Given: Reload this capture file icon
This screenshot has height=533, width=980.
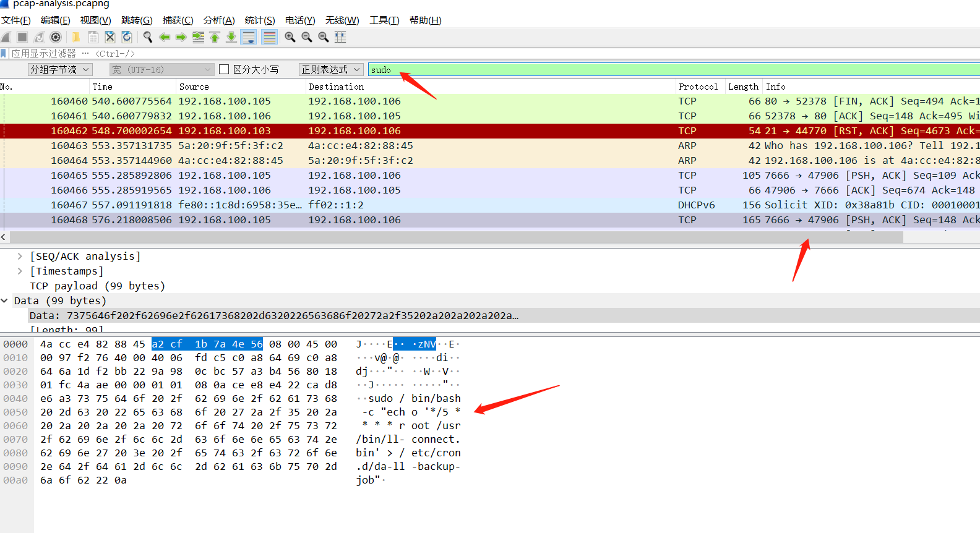Looking at the screenshot, I should pyautogui.click(x=126, y=37).
